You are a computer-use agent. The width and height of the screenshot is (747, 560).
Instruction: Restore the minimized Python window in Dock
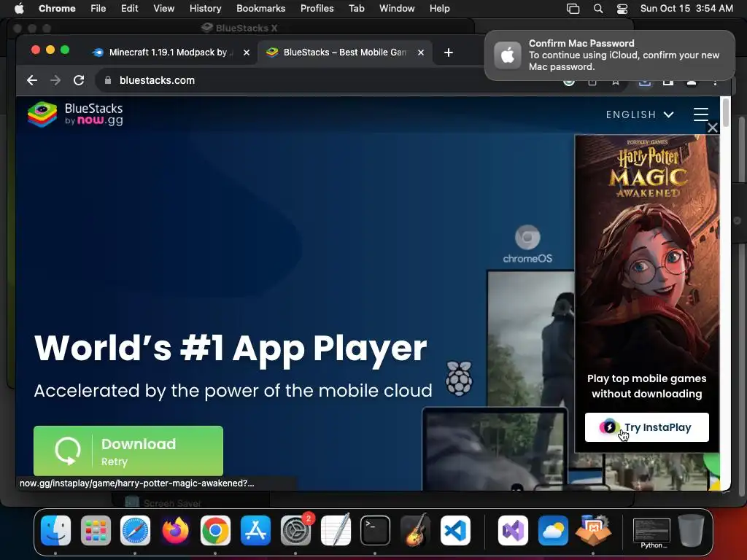651,532
